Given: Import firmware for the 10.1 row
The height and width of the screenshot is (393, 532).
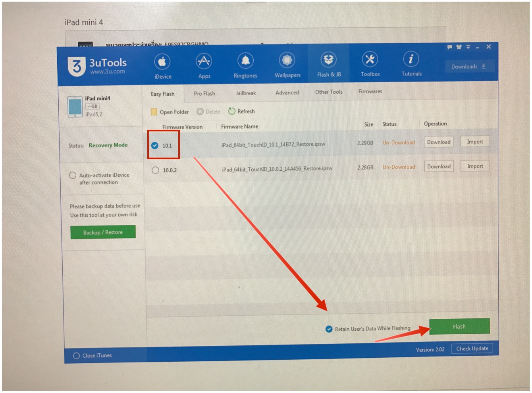Looking at the screenshot, I should point(475,142).
